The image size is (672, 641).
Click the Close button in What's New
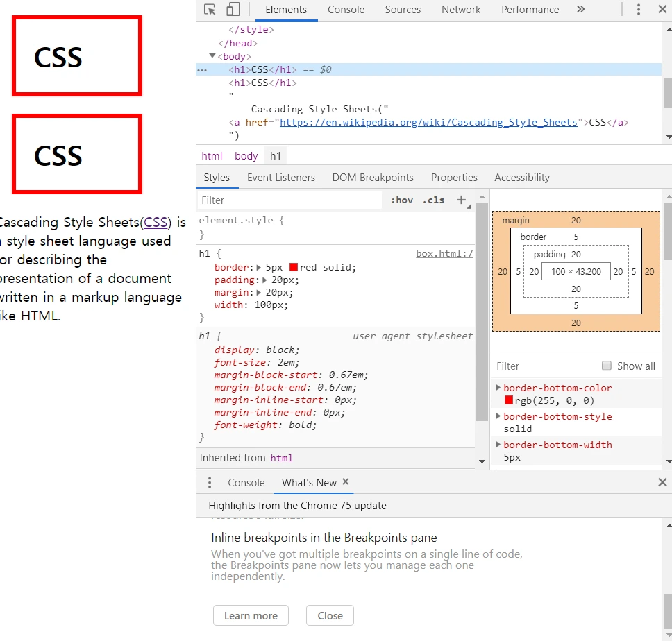click(x=330, y=615)
